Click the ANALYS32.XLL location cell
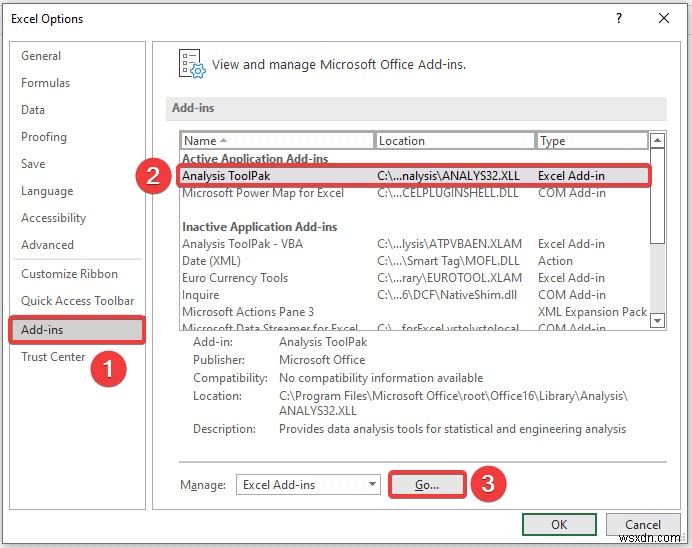Viewport: 692px width, 548px height. [x=448, y=176]
